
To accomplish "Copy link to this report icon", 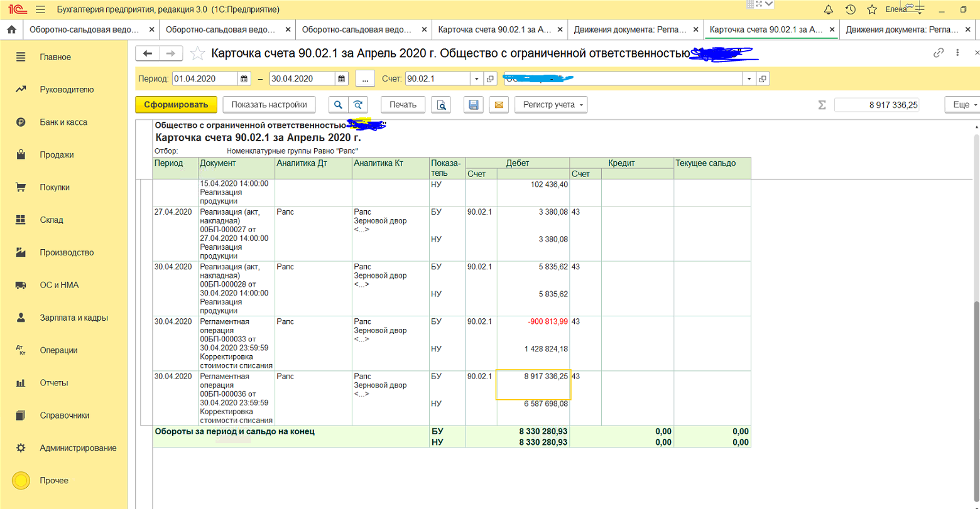I will [939, 53].
